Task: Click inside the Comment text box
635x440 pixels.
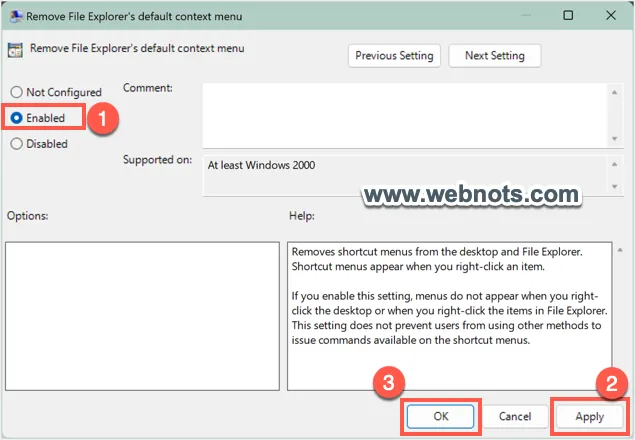Action: pos(404,115)
